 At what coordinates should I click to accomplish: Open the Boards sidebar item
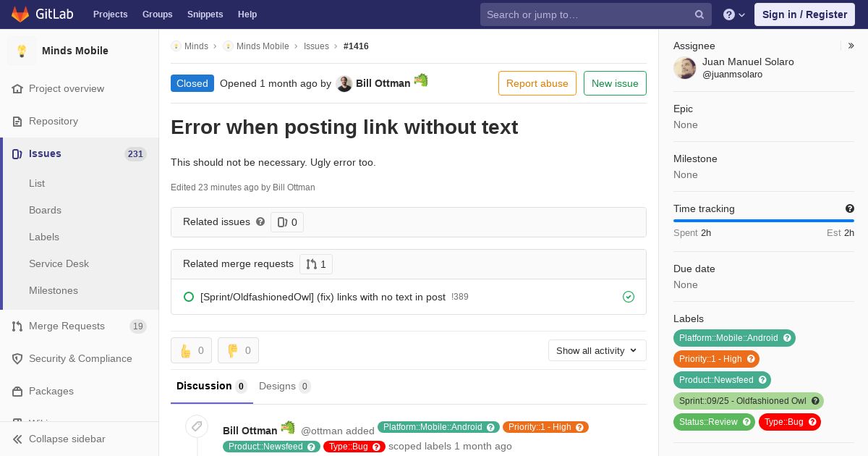[x=45, y=210]
